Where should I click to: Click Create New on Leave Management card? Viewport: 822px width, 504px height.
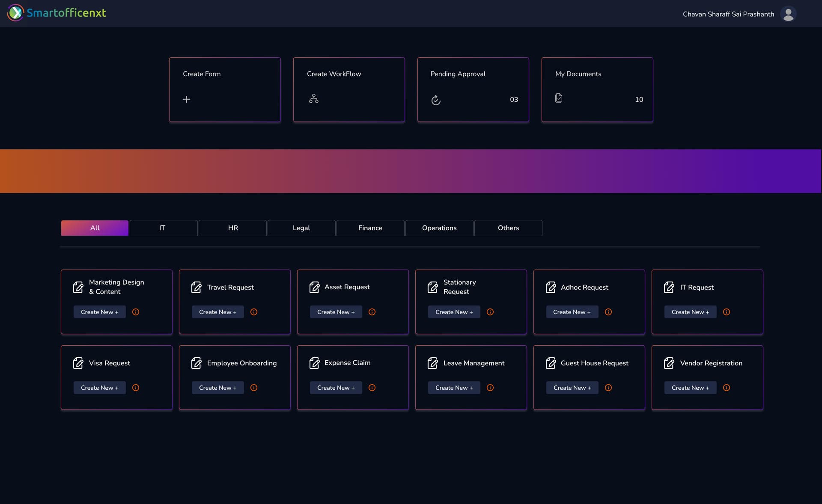pos(454,388)
